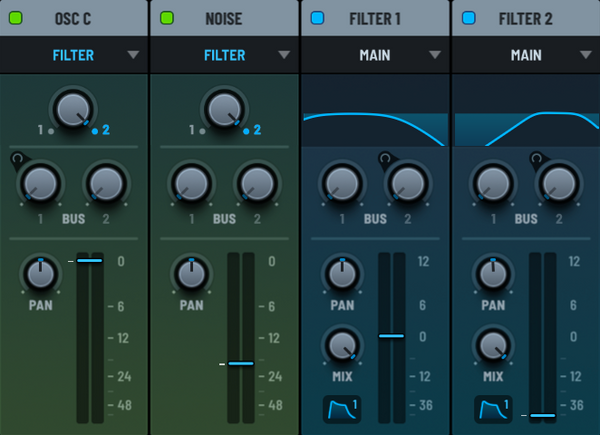Select filter 1 dot on NOISE channel
The height and width of the screenshot is (435, 600).
202,131
